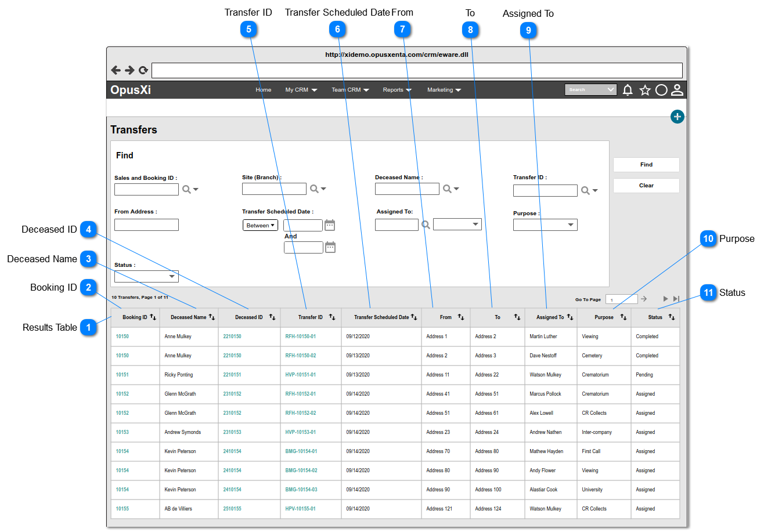Viewport: 764px width, 532px height.
Task: Open calendar for the And date
Action: [330, 247]
